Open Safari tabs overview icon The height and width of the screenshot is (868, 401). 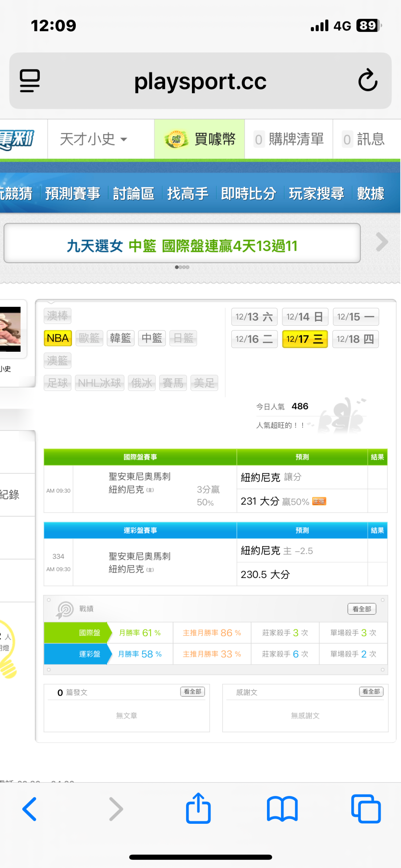(x=366, y=809)
